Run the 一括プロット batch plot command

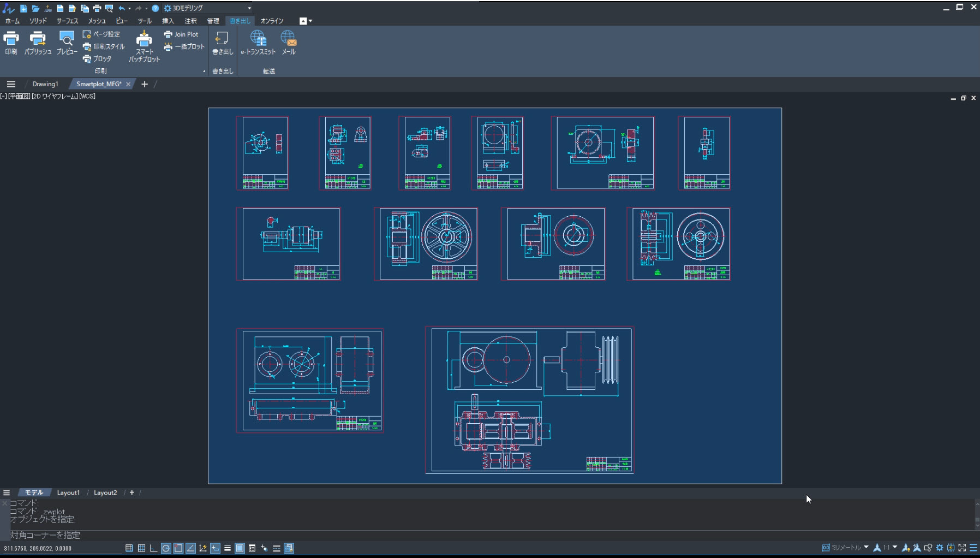pos(184,46)
